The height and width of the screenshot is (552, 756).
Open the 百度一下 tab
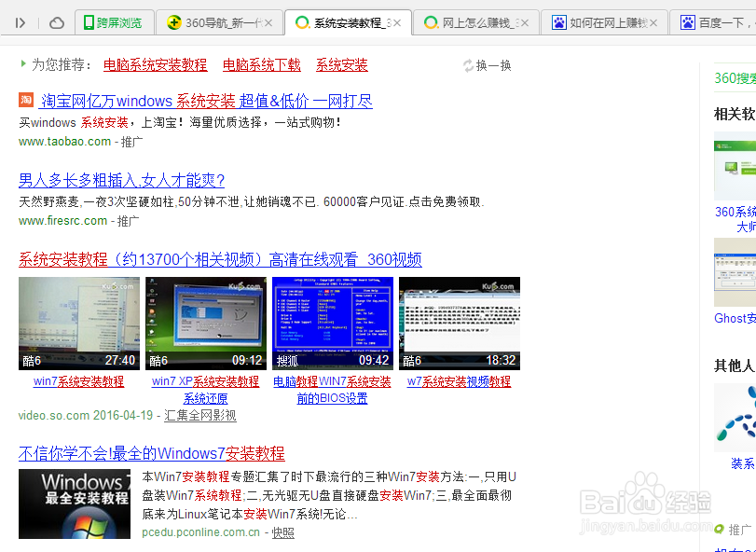click(713, 22)
